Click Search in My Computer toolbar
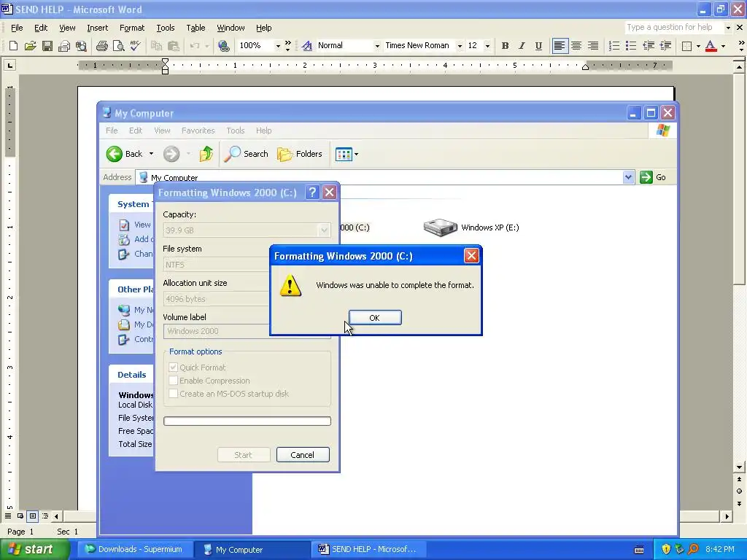 [x=246, y=154]
